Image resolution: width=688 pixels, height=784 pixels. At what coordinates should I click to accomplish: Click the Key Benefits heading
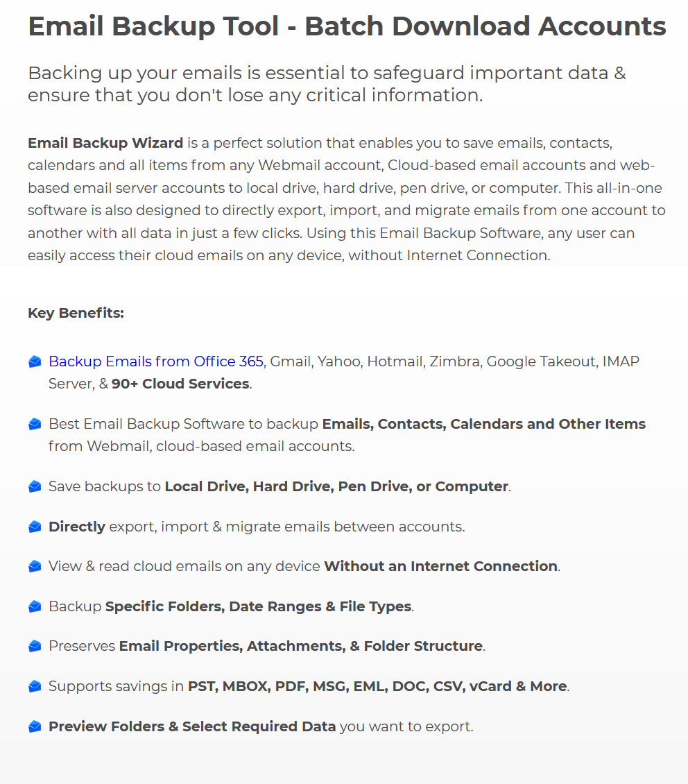tap(76, 313)
